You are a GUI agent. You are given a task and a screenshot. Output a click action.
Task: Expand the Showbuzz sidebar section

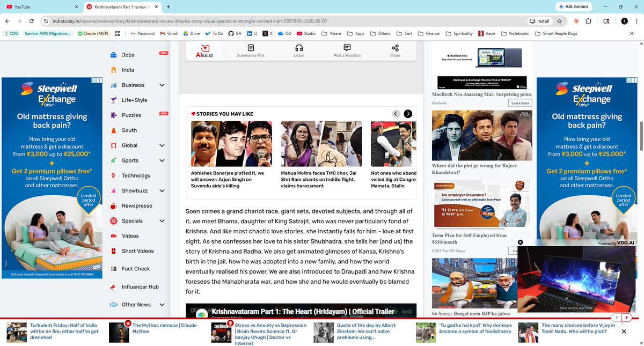click(162, 190)
